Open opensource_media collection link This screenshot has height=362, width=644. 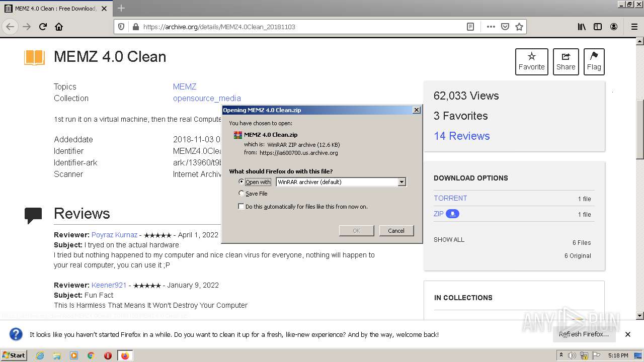click(x=207, y=98)
